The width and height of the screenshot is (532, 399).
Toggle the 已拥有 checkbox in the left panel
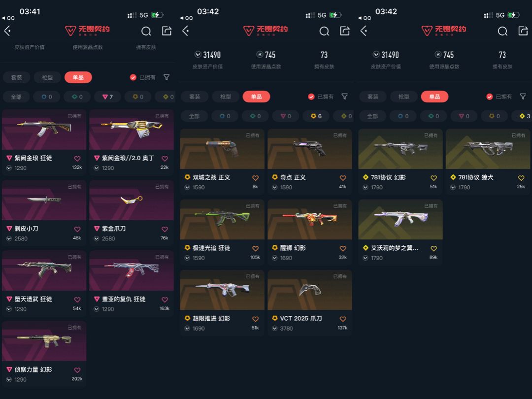click(x=133, y=77)
